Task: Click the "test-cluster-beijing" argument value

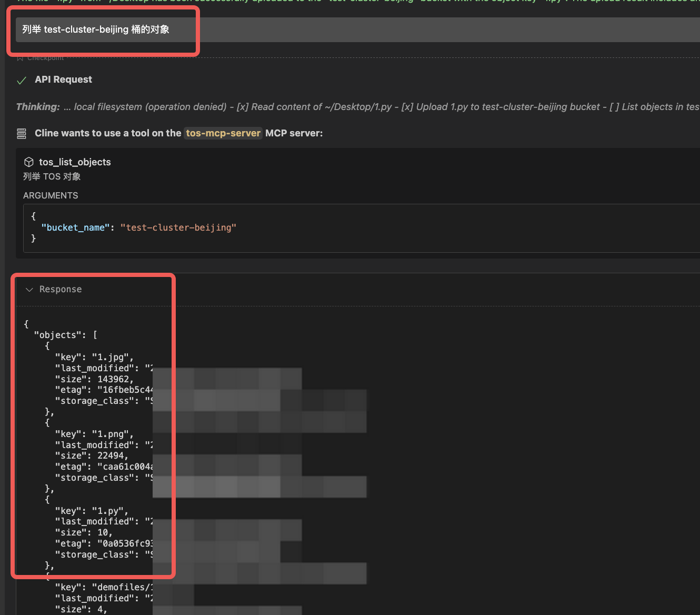Action: point(178,227)
